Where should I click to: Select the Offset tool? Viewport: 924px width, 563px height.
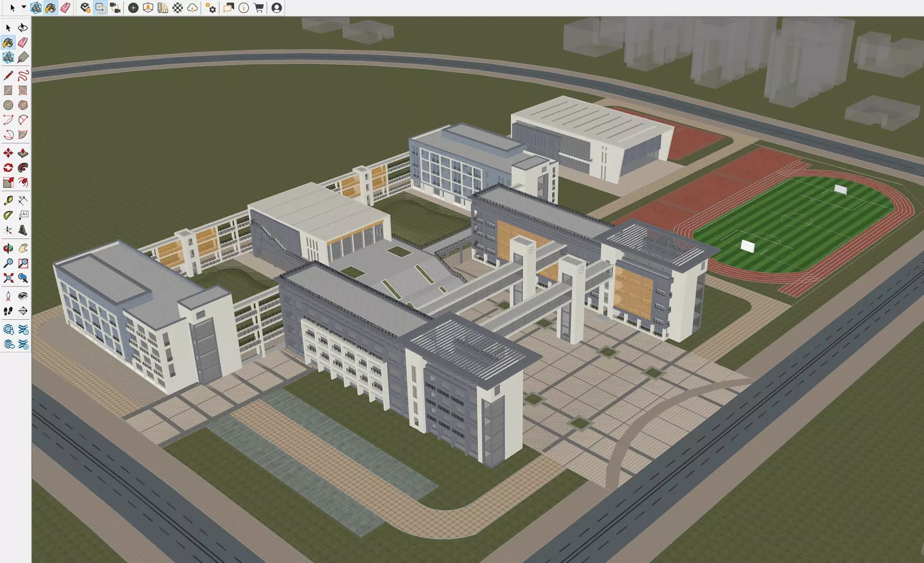pos(23,183)
